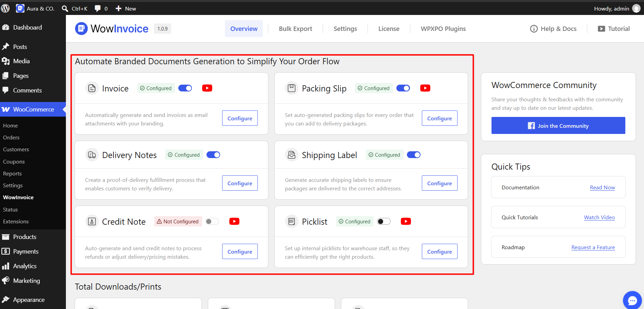Screen dimensions: 644x309
Task: Turn off the Shipping Label toggle
Action: pos(414,155)
